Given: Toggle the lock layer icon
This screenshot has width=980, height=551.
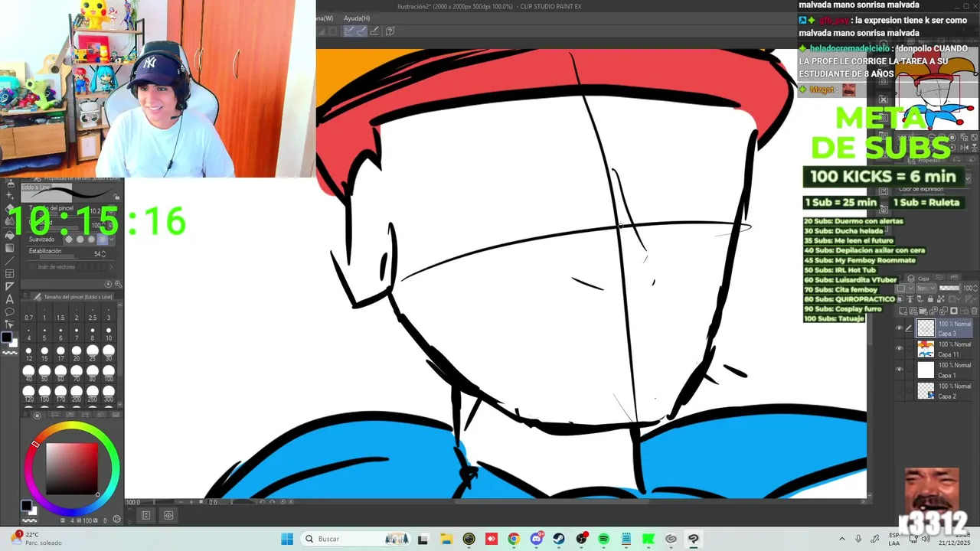Looking at the screenshot, I should pos(930,298).
